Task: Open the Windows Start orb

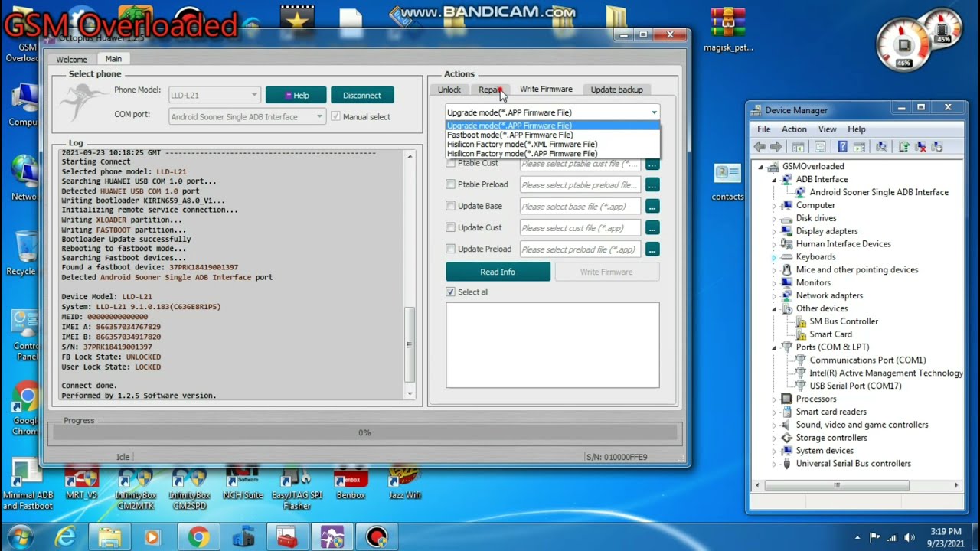Action: (x=21, y=537)
